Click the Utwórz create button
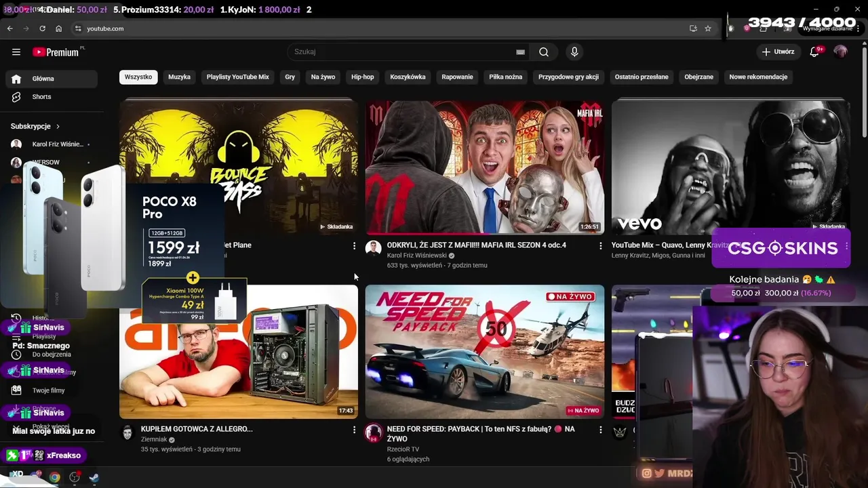 tap(778, 52)
